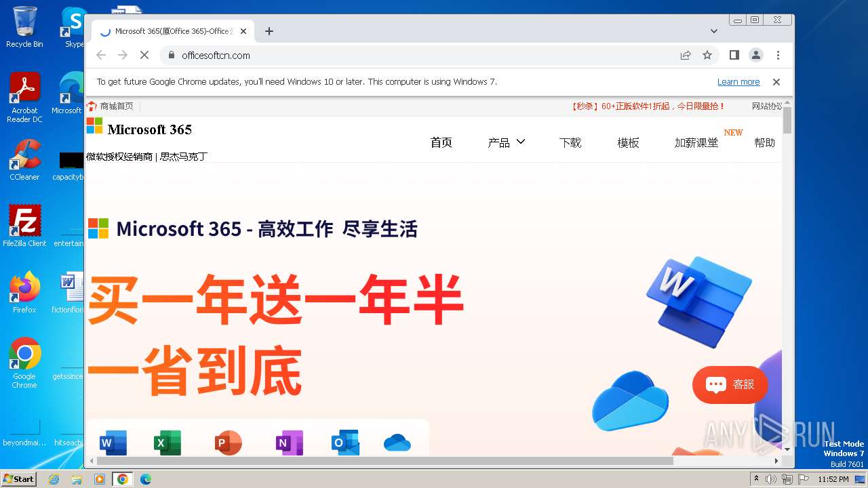Open Recycle Bin on desktop
Image resolution: width=868 pixels, height=488 pixels.
pos(24,27)
